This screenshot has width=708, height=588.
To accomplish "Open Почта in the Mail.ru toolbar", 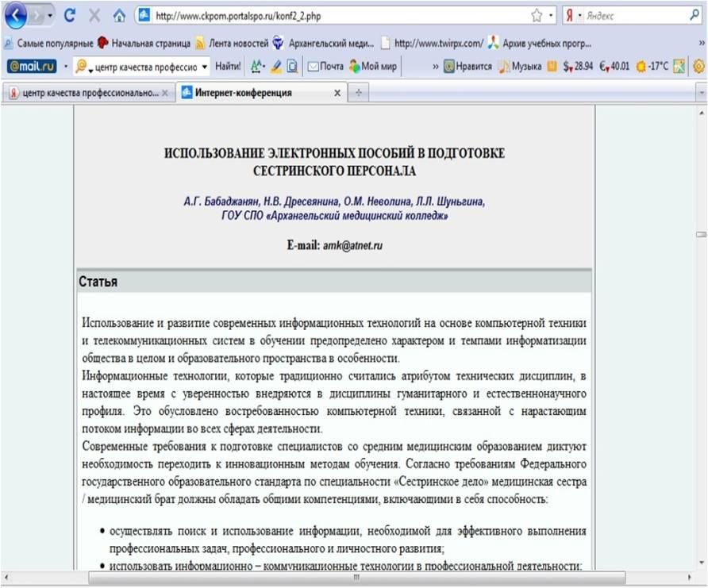I will pos(325,67).
